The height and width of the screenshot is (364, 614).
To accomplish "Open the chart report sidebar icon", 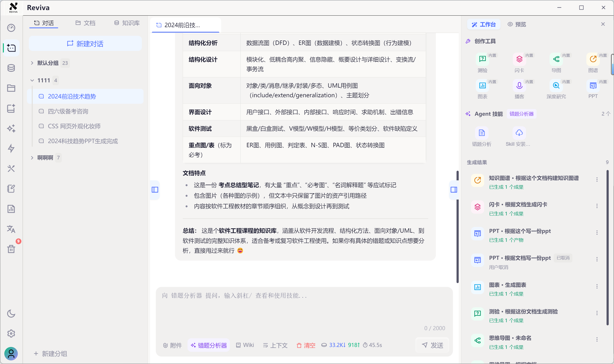I will click(x=11, y=209).
